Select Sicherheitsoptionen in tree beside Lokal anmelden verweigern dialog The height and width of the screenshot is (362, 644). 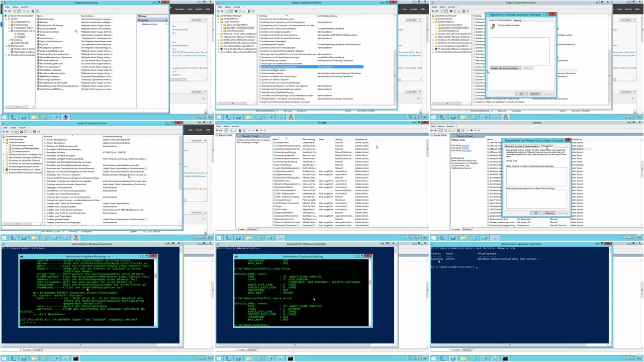(x=450, y=31)
